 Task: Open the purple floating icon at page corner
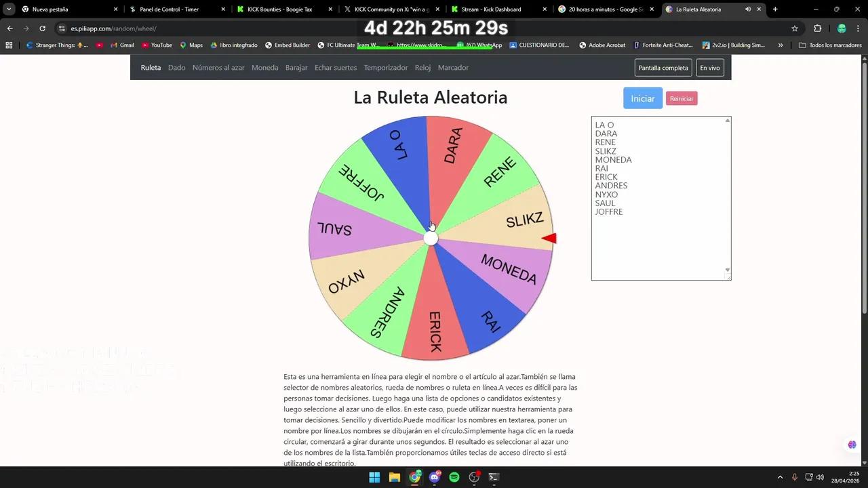click(852, 445)
